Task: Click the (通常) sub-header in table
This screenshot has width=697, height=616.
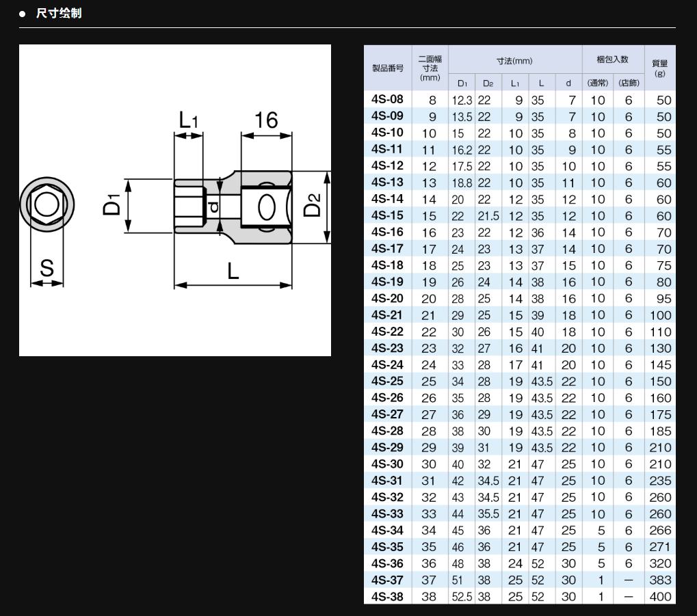Action: pos(598,83)
